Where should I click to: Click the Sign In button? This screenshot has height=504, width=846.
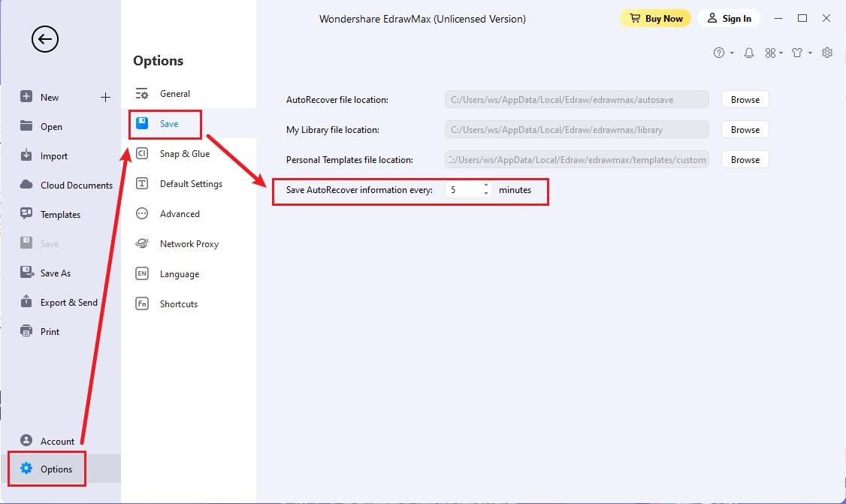pyautogui.click(x=729, y=18)
